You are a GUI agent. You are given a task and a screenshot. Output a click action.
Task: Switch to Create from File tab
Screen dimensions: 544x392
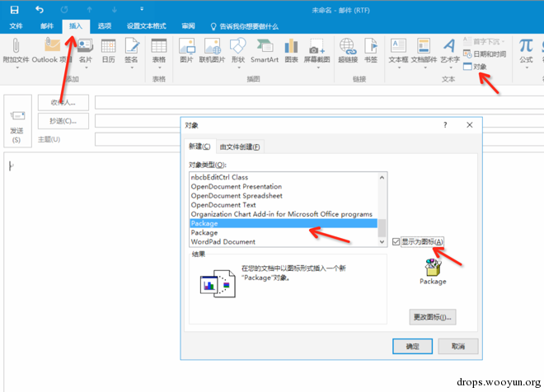[x=240, y=147]
